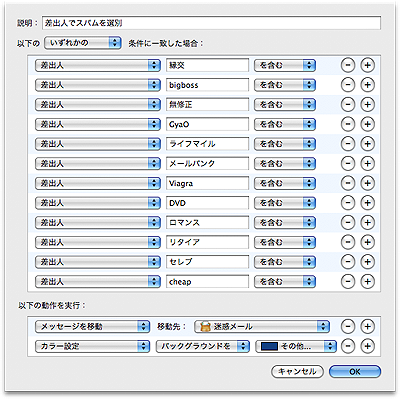Remove the メッセージを移動 action
This screenshot has width=400, height=399.
tap(348, 326)
